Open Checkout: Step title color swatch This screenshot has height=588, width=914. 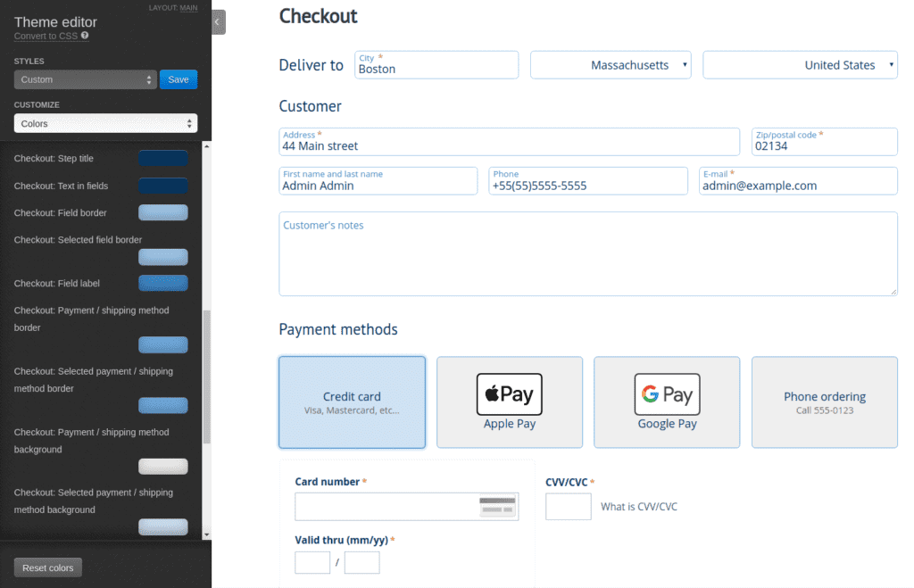pos(163,159)
